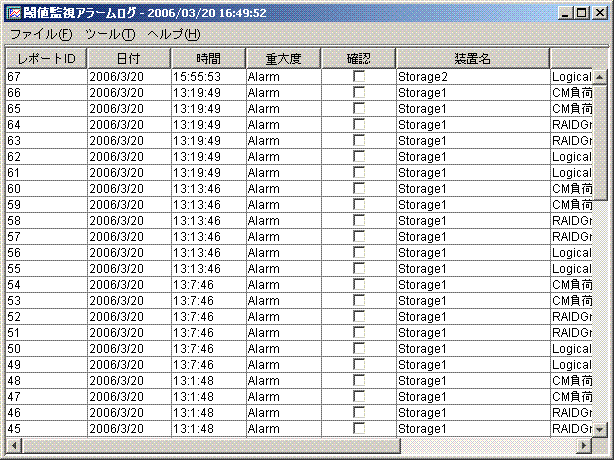Sort by 日付 column header
The width and height of the screenshot is (614, 460).
[129, 59]
